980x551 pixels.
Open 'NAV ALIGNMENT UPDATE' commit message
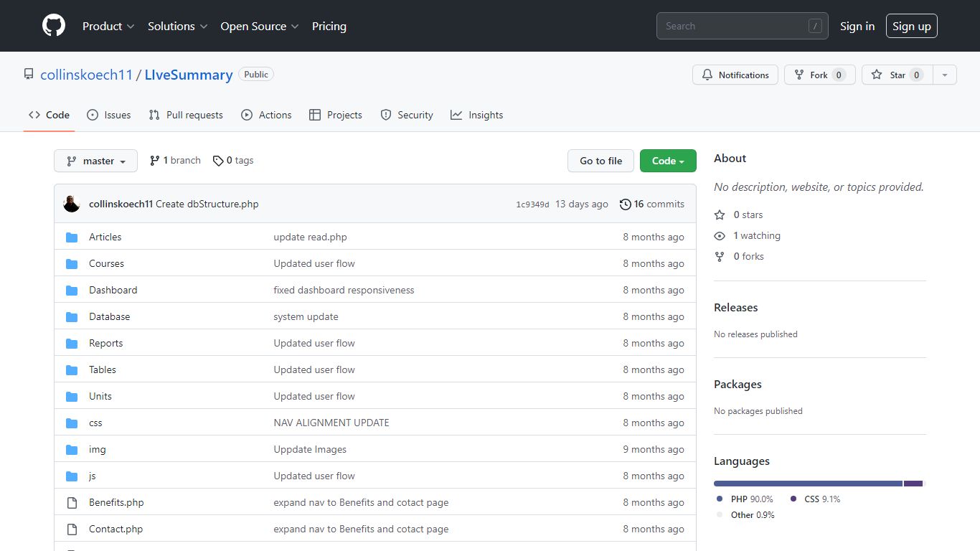pyautogui.click(x=331, y=423)
